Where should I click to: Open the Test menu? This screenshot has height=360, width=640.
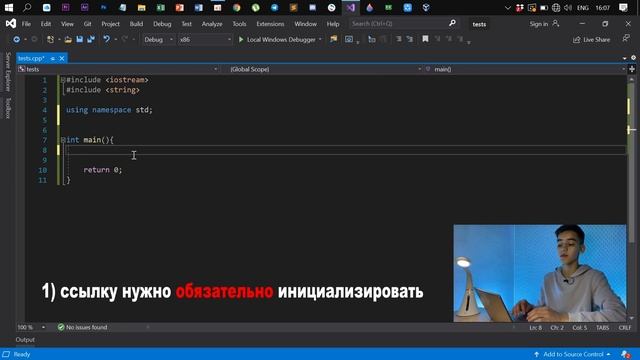187,24
